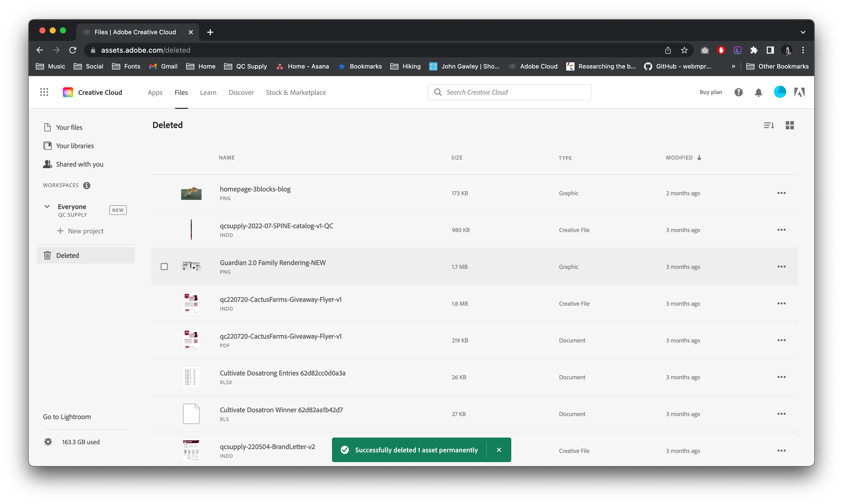Click the storage settings gear icon

click(x=48, y=441)
